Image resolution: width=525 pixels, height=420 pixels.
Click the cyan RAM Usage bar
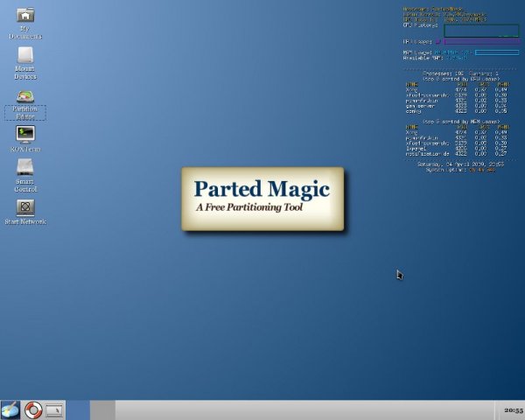tap(497, 52)
